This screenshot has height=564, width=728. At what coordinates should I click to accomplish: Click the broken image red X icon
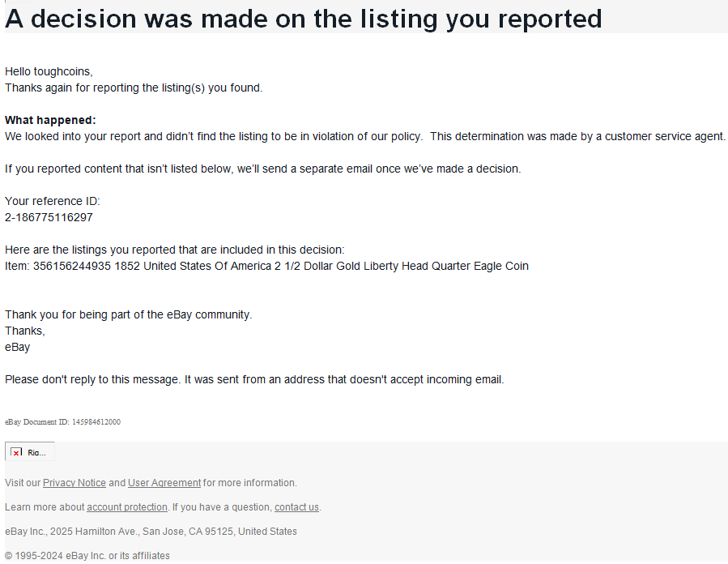16,453
